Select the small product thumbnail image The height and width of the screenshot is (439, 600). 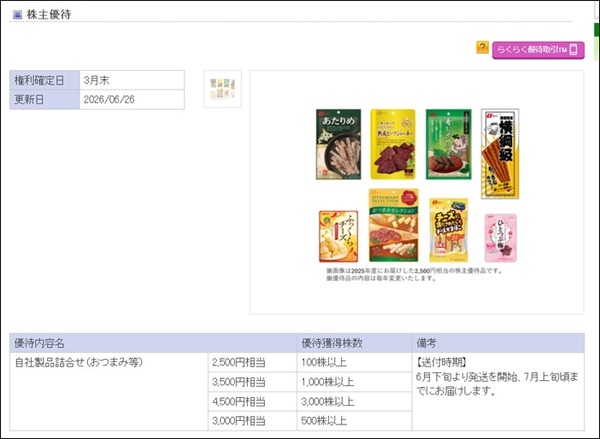(222, 89)
